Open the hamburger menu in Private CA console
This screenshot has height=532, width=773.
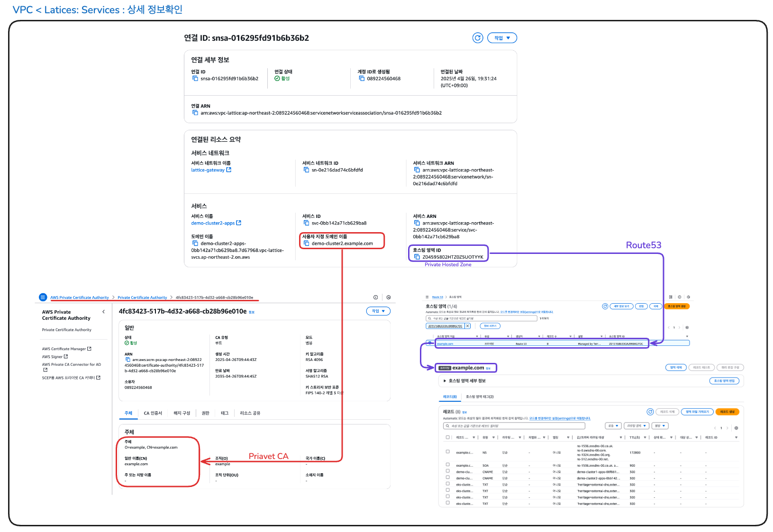tap(43, 298)
